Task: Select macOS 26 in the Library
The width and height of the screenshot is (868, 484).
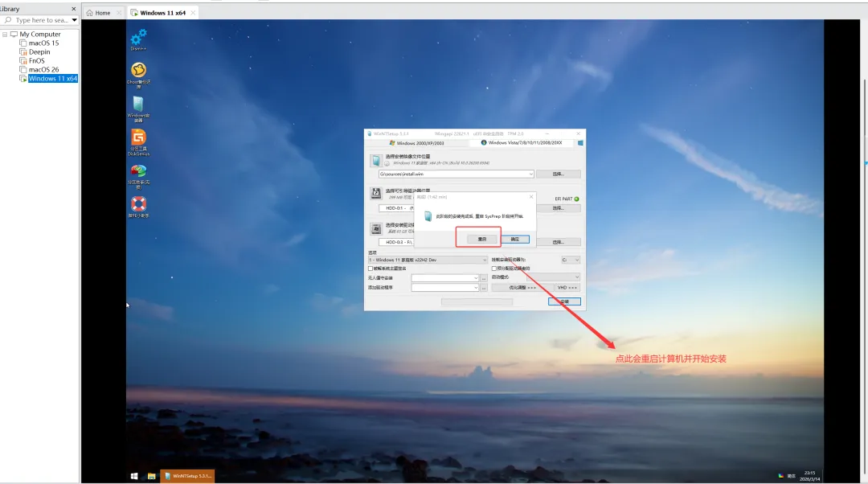Action: point(43,70)
